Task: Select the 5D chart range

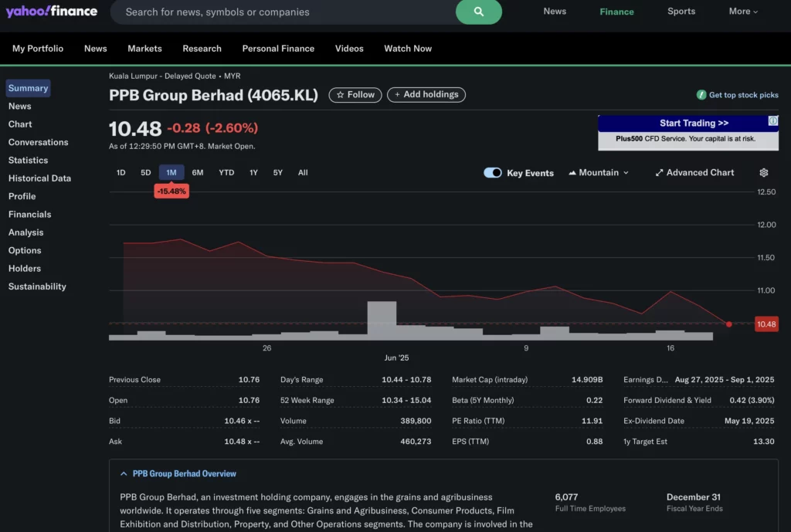Action: pos(145,172)
